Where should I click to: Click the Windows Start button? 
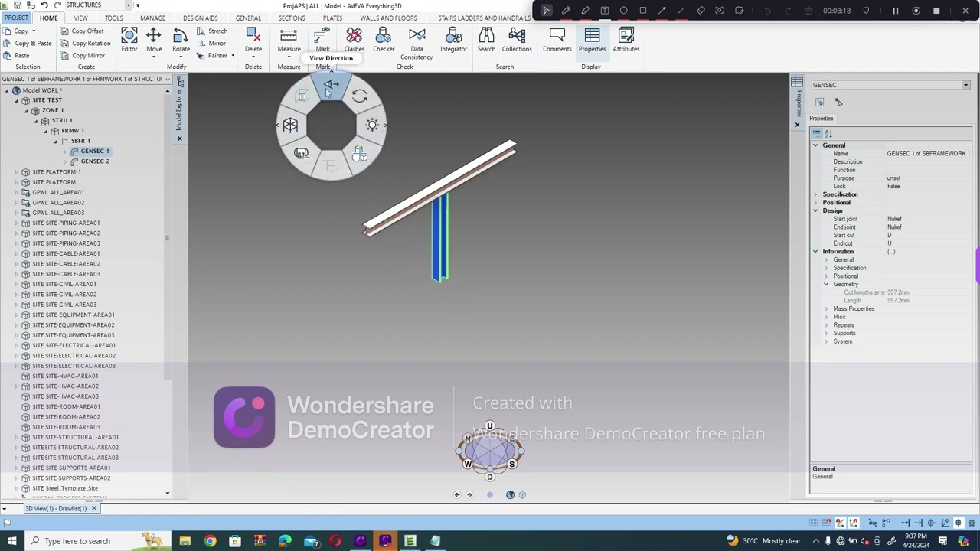click(11, 541)
